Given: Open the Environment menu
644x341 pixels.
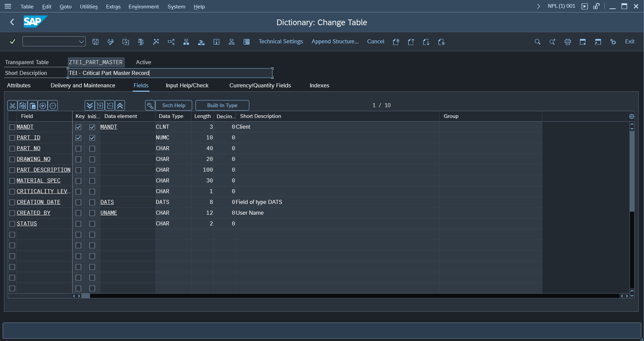Looking at the screenshot, I should pyautogui.click(x=143, y=6).
